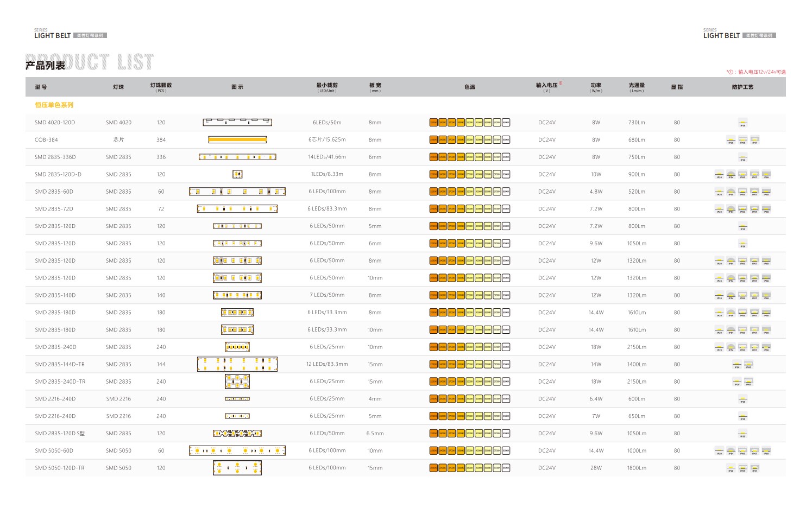View the SMD 2835-336D strip diagram

237,157
